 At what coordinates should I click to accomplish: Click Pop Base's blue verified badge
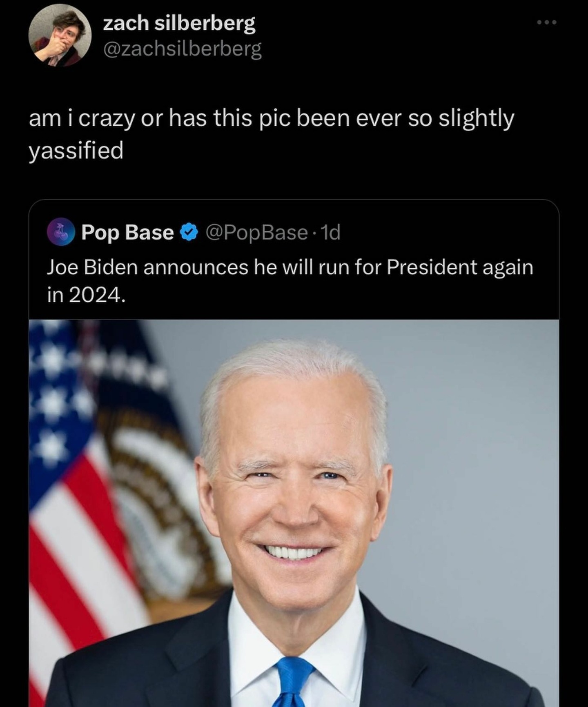tap(189, 232)
